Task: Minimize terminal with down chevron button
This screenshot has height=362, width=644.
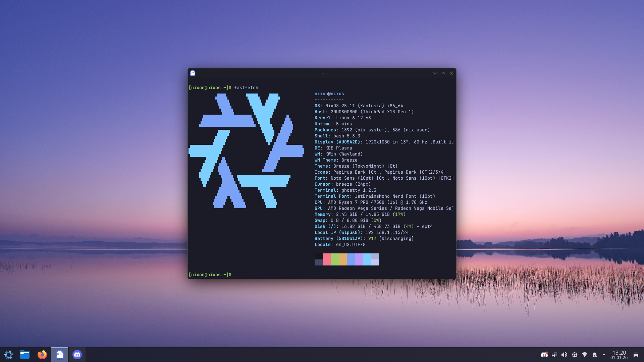Action: click(435, 73)
